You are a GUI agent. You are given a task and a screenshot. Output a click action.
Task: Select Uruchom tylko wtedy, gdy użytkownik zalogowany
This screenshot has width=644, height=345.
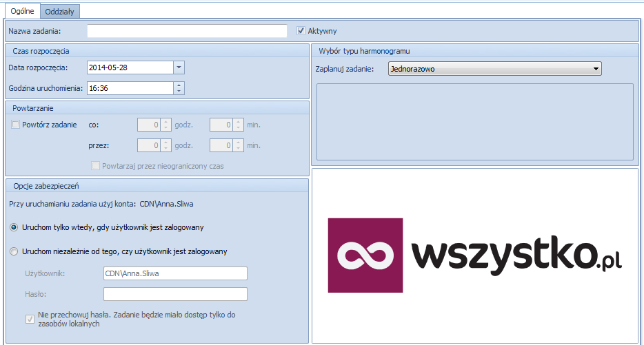pyautogui.click(x=14, y=227)
